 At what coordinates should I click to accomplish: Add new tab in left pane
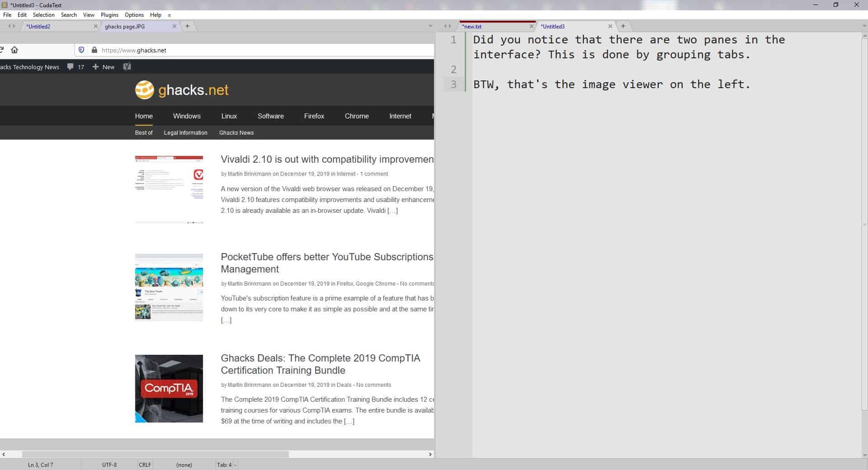coord(187,26)
